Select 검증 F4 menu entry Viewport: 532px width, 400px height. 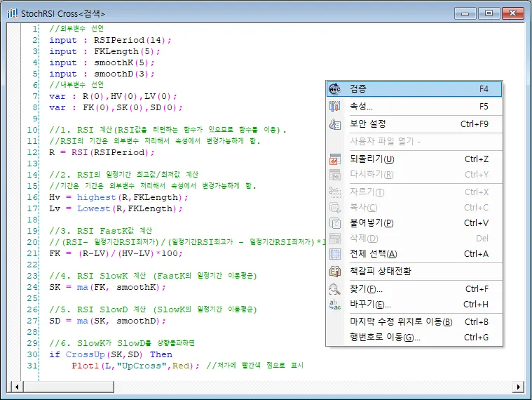(x=414, y=89)
